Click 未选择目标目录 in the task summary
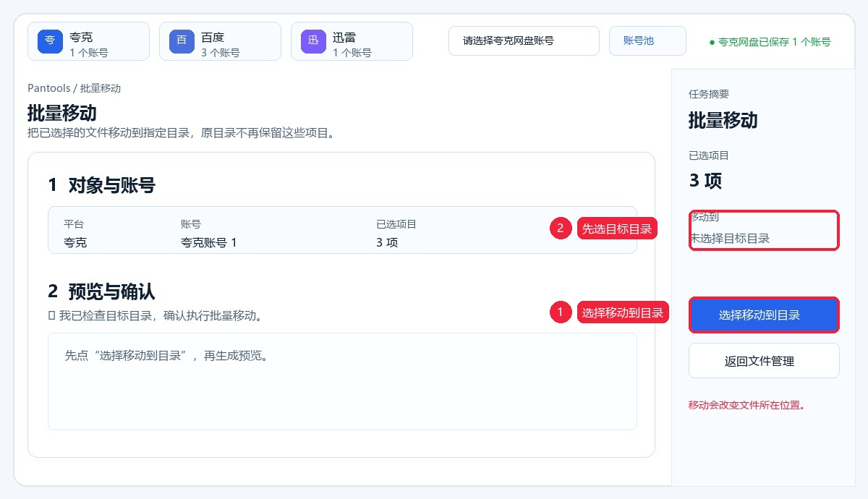 point(729,239)
